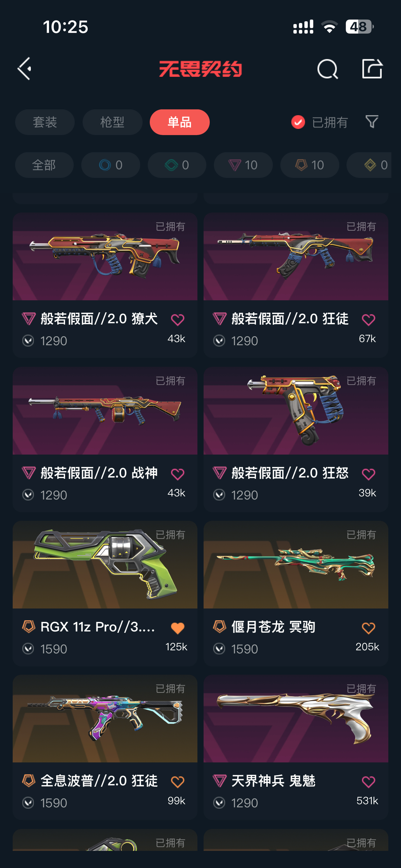Image resolution: width=401 pixels, height=868 pixels.
Task: Uncheck the 已拥有 owned checkbox
Action: (298, 122)
